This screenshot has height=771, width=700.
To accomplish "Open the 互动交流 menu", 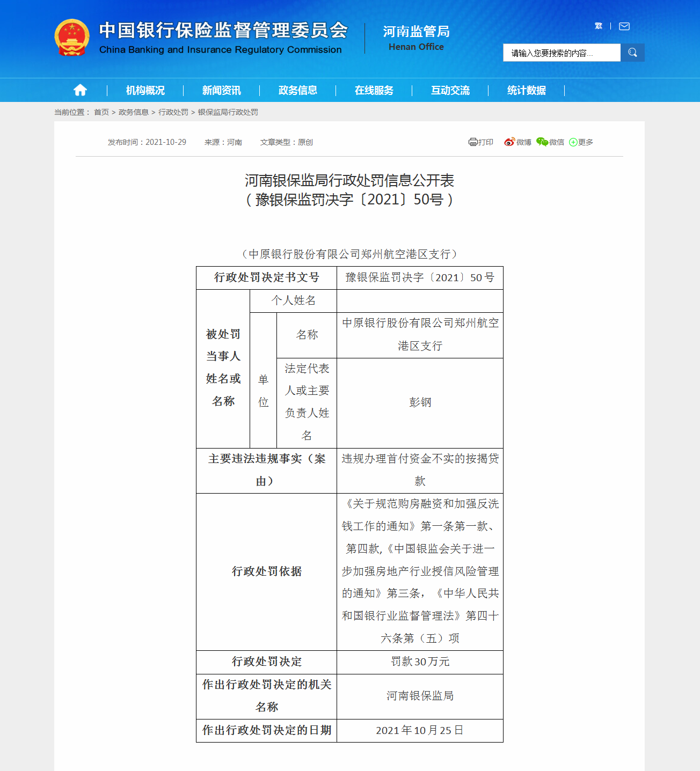I will (450, 90).
